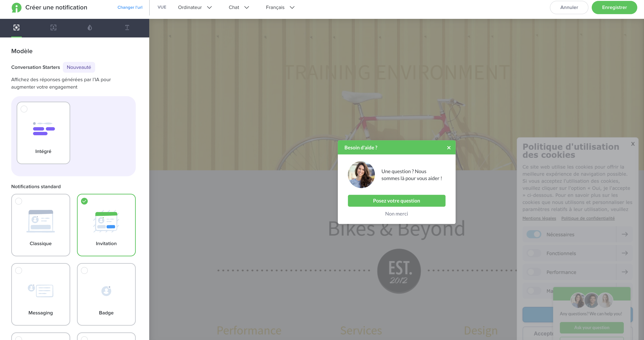Toggle the Nécessaires cookies switch
The height and width of the screenshot is (340, 644).
tap(534, 234)
